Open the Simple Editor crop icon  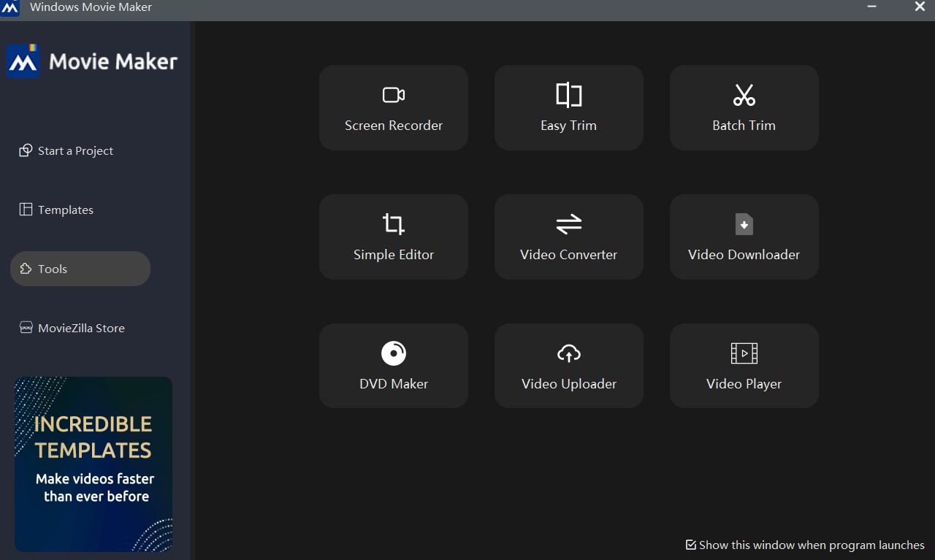394,224
